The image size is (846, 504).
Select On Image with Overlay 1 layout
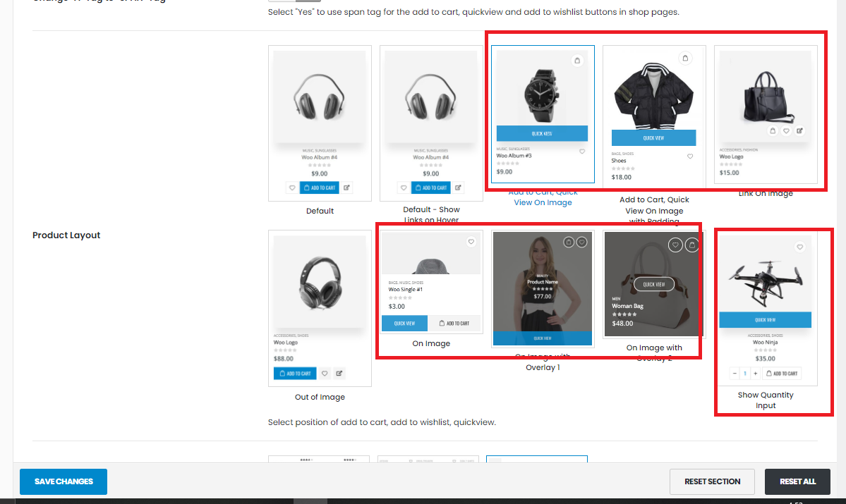point(543,289)
